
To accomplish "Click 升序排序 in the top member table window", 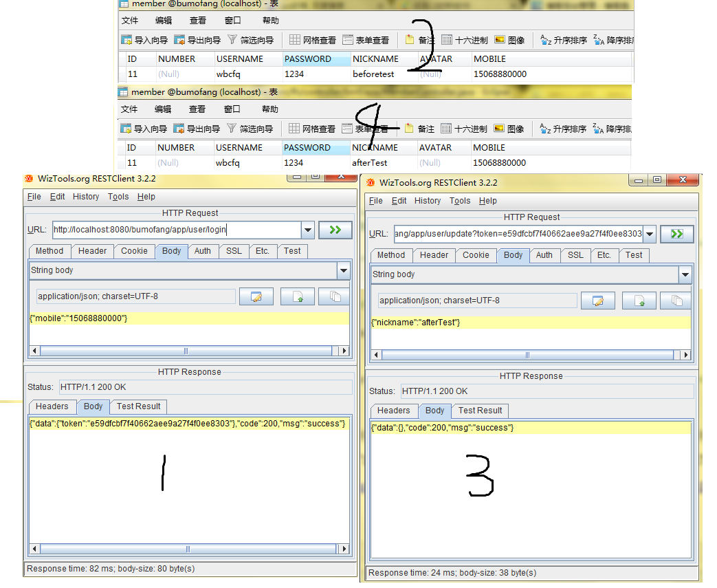I will pyautogui.click(x=564, y=41).
